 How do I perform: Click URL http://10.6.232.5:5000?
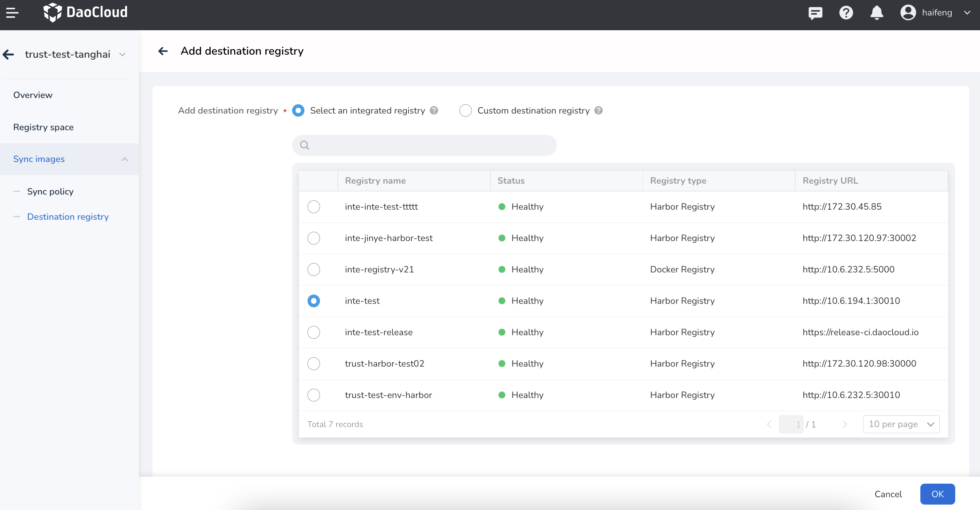coord(849,269)
